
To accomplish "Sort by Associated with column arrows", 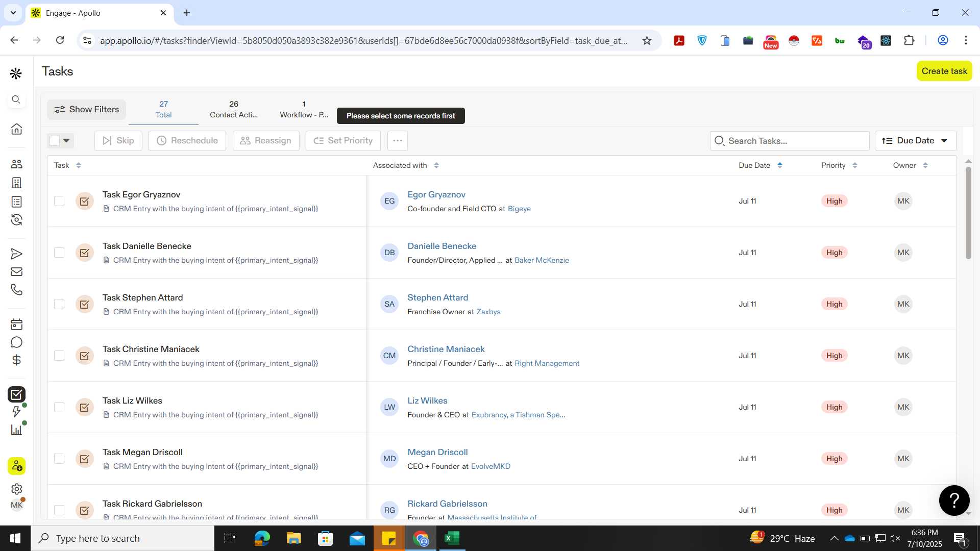I will (436, 165).
